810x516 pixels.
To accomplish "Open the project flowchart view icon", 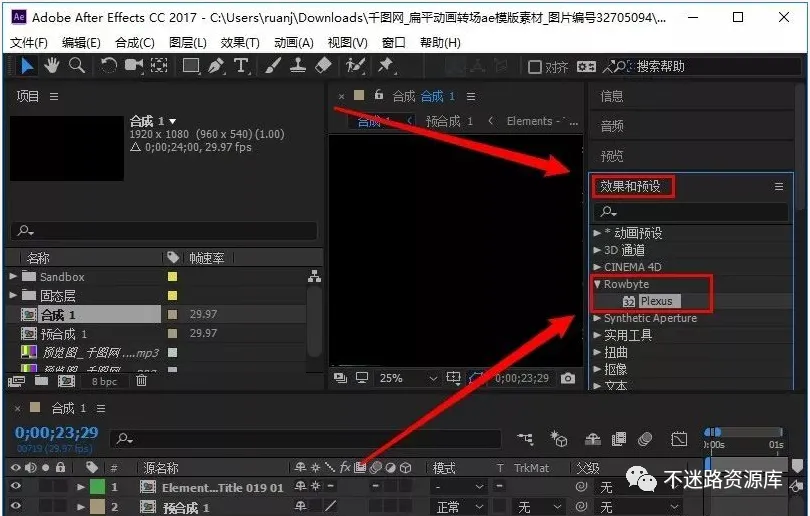I will click(x=314, y=277).
